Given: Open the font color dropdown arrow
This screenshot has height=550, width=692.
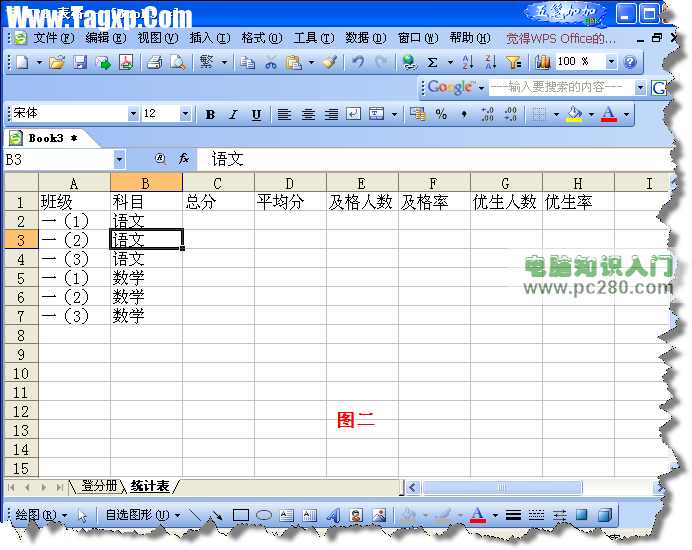Looking at the screenshot, I should point(626,115).
